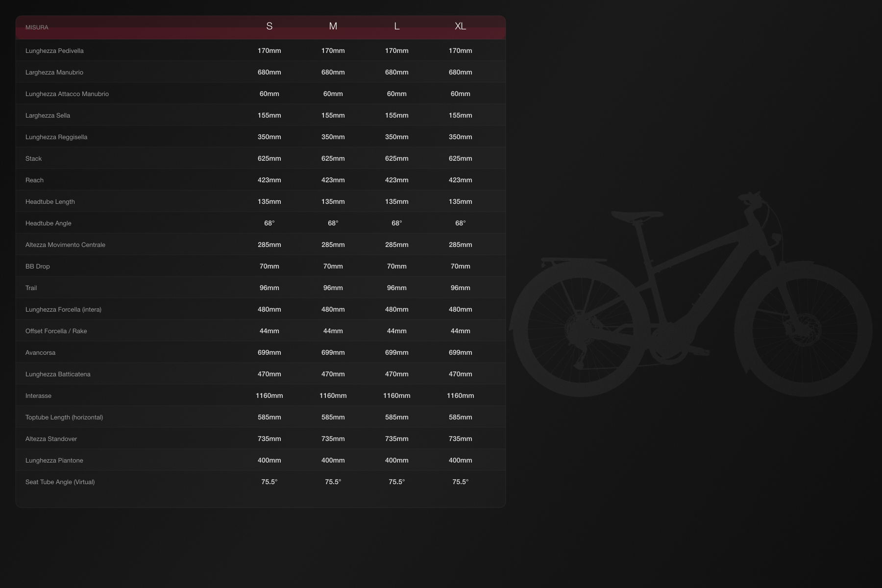This screenshot has width=882, height=588.
Task: Click the Seat Tube Angle (Virtual) label
Action: pos(60,482)
